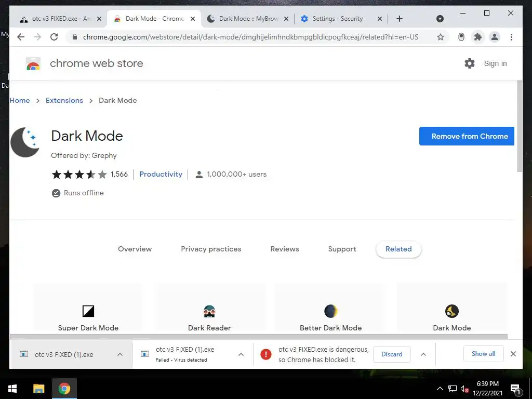
Task: Click the Chrome Web Store logo
Action: 33,63
